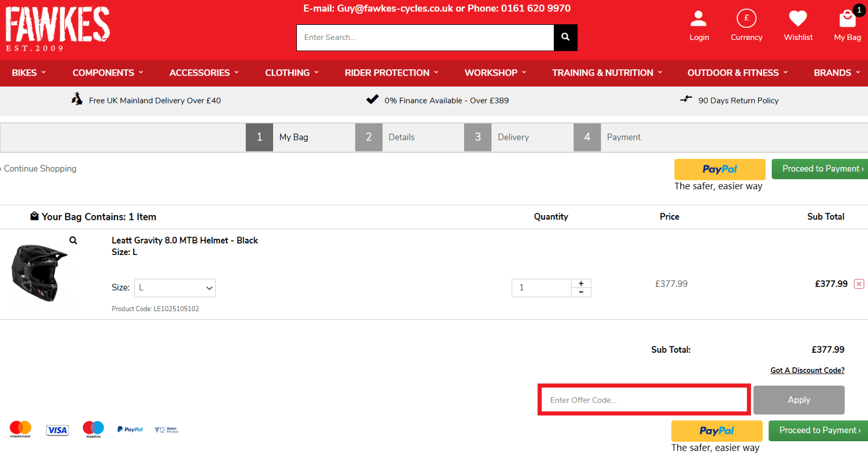This screenshot has width=868, height=462.
Task: Expand the Outdoor & Fitness menu
Action: [738, 73]
